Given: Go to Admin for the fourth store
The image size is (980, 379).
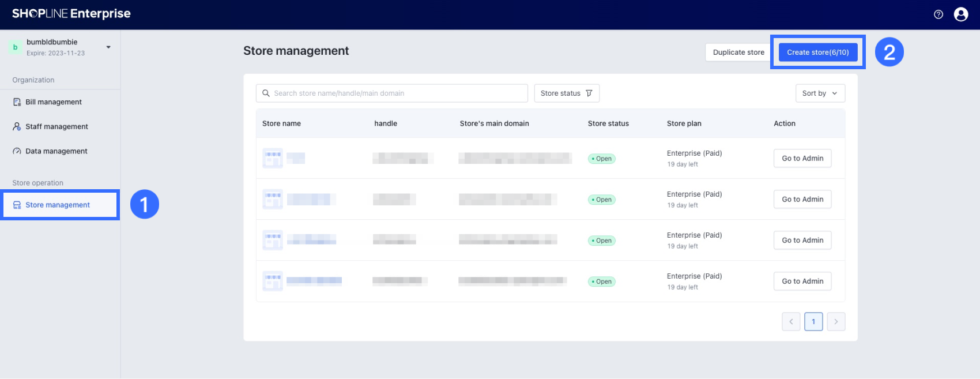Looking at the screenshot, I should click(x=802, y=282).
